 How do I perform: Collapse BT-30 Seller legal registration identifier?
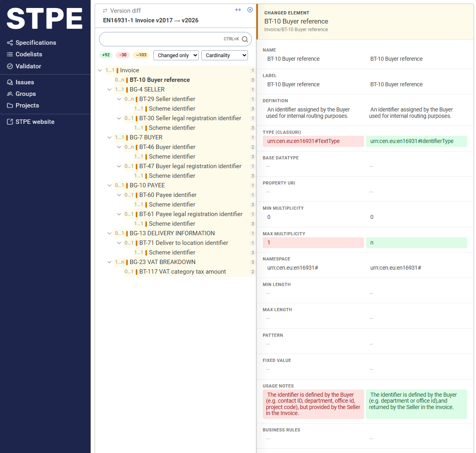[x=119, y=118]
